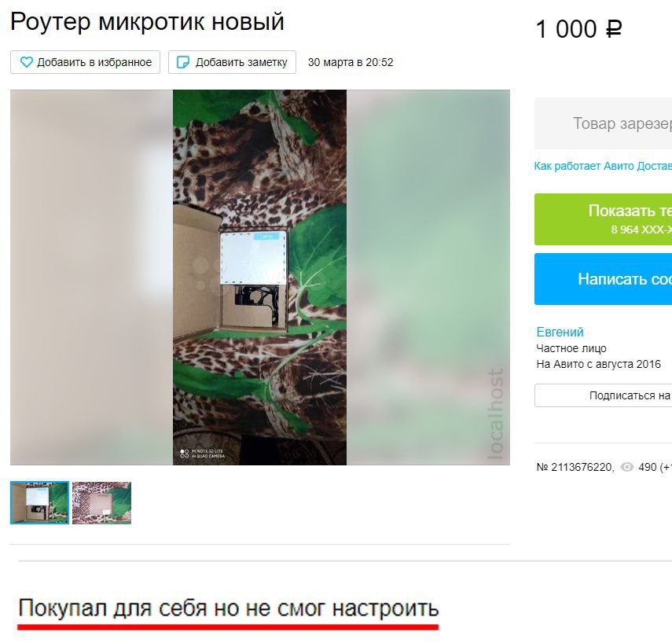Select the second photo thumbnail
This screenshot has width=672, height=643.
[x=101, y=502]
